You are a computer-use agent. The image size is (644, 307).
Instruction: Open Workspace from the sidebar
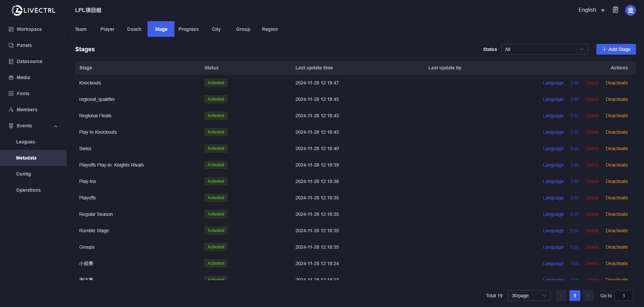pos(29,29)
